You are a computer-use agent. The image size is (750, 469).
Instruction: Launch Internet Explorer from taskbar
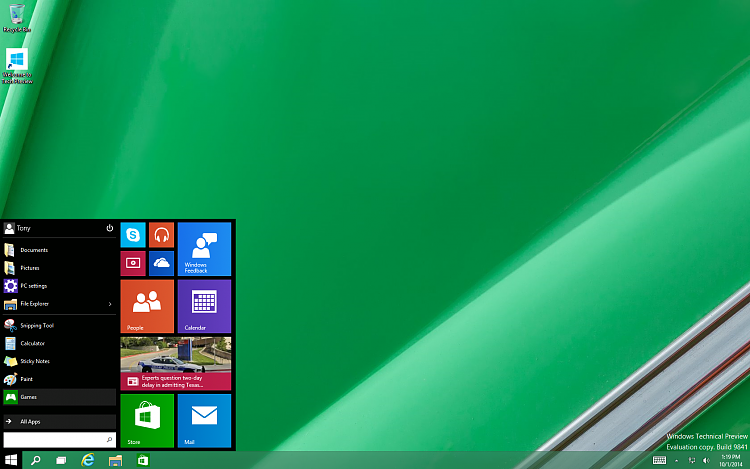tap(88, 460)
